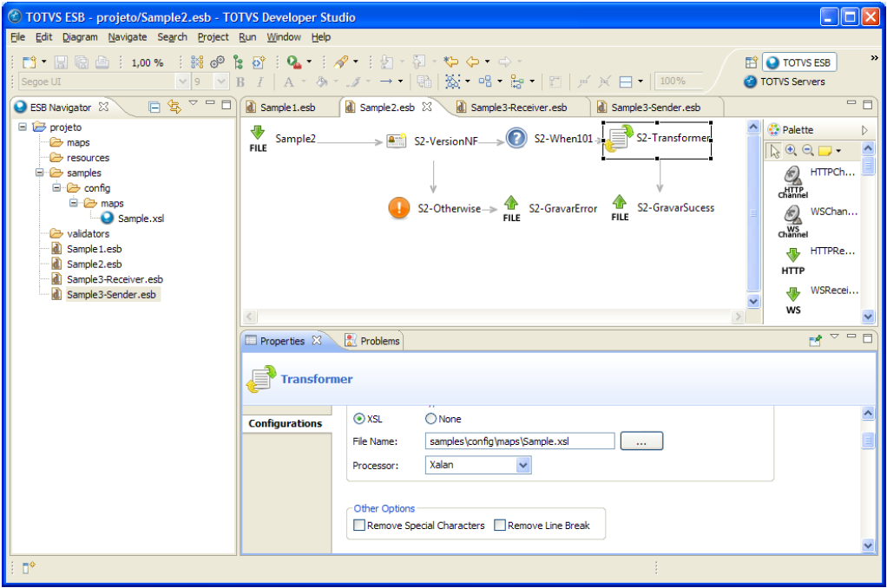Click the File Name browse button
The image size is (887, 588).
tap(641, 441)
